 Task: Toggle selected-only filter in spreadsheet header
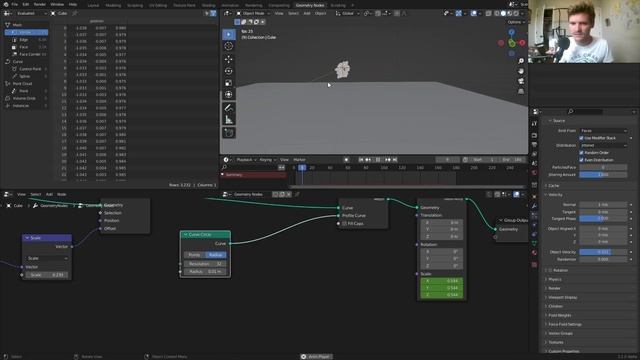point(207,13)
